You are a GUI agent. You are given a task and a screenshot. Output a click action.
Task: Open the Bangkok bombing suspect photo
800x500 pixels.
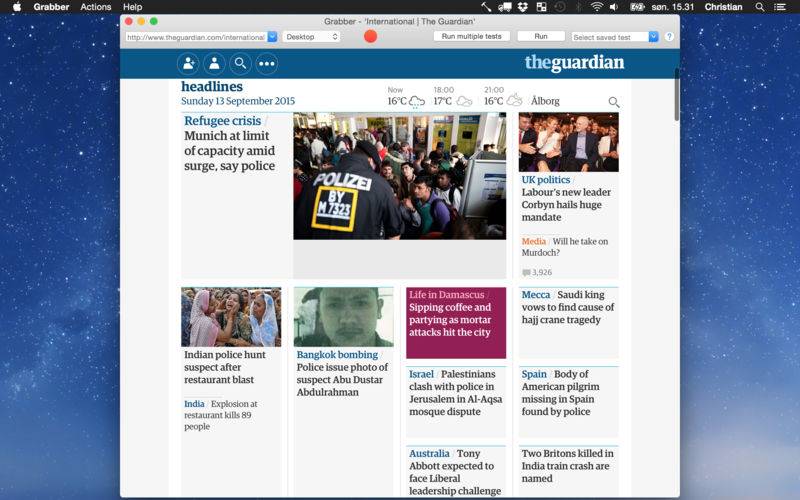click(x=343, y=317)
